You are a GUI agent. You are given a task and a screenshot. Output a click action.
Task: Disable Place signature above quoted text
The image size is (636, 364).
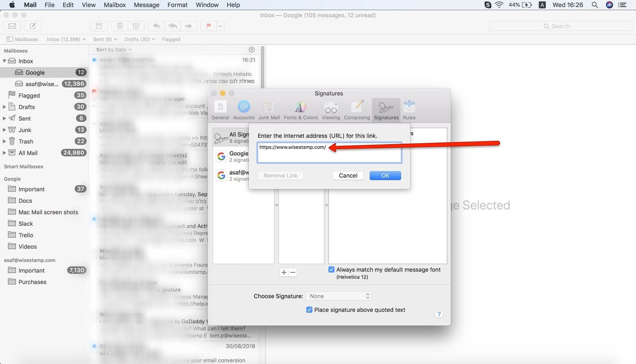coord(309,310)
